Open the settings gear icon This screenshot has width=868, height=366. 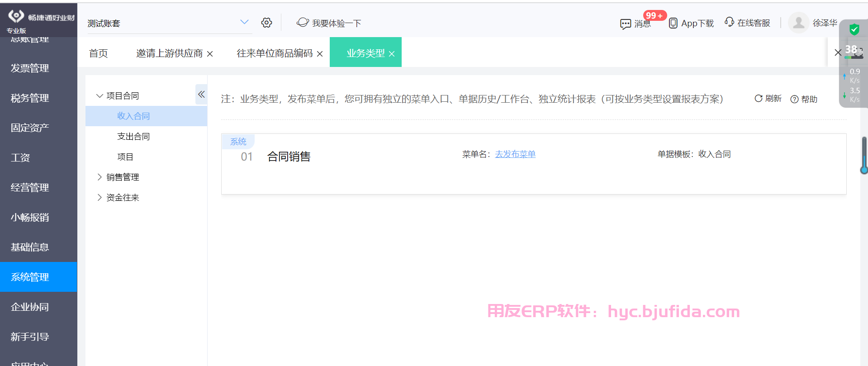(x=266, y=23)
